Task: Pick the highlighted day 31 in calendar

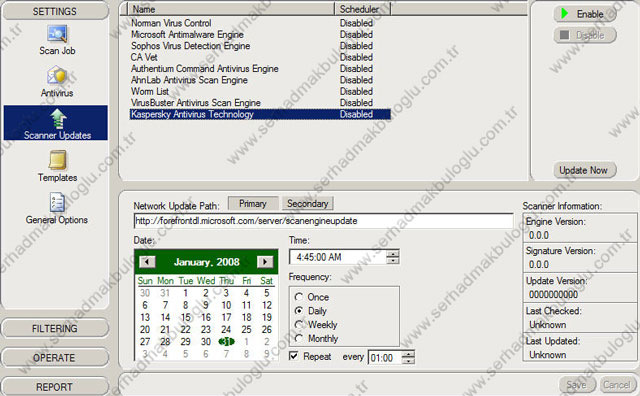Action: 226,342
